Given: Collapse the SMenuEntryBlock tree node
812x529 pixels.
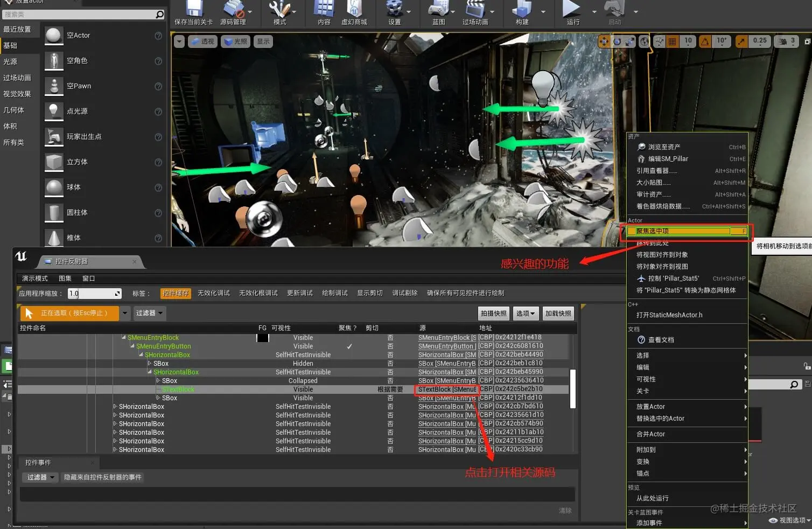Looking at the screenshot, I should coord(123,338).
